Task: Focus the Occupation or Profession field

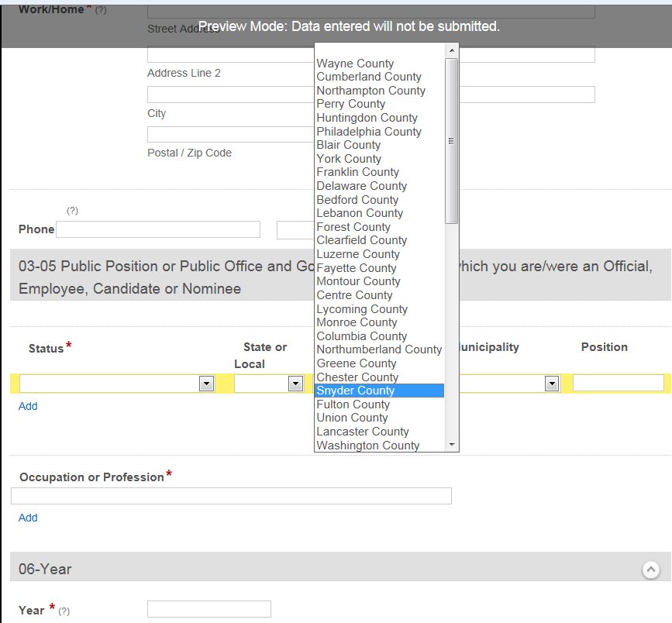Action: point(231,496)
